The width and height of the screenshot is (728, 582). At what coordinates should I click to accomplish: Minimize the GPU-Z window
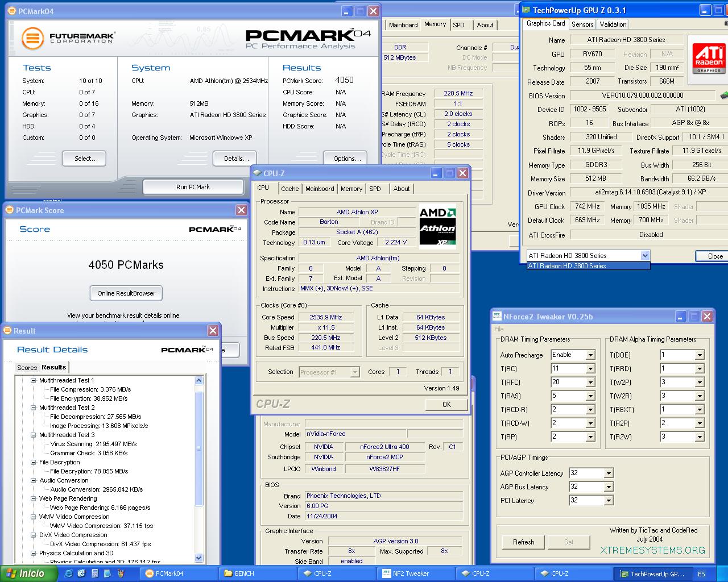pos(705,10)
